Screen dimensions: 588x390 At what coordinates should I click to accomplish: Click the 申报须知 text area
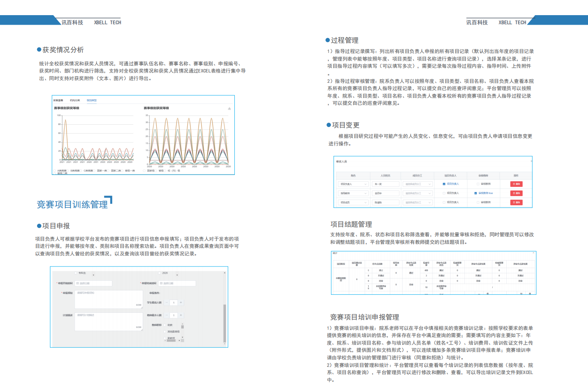(x=109, y=299)
